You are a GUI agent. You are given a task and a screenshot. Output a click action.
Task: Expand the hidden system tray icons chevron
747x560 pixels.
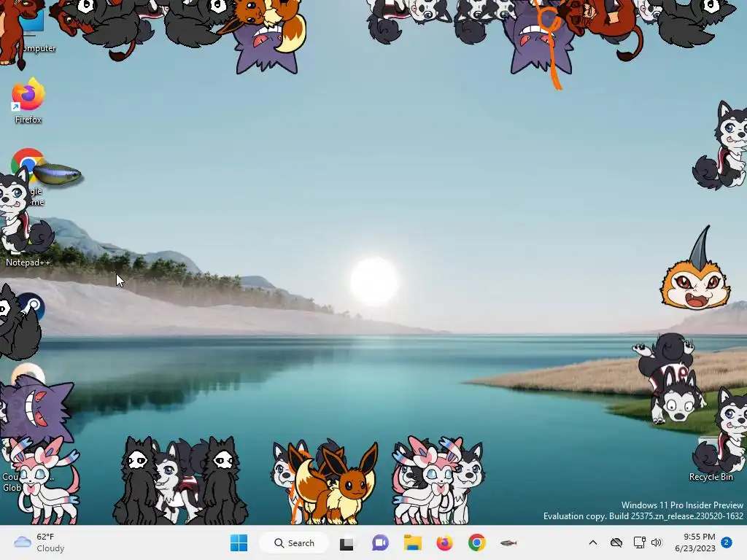(592, 542)
